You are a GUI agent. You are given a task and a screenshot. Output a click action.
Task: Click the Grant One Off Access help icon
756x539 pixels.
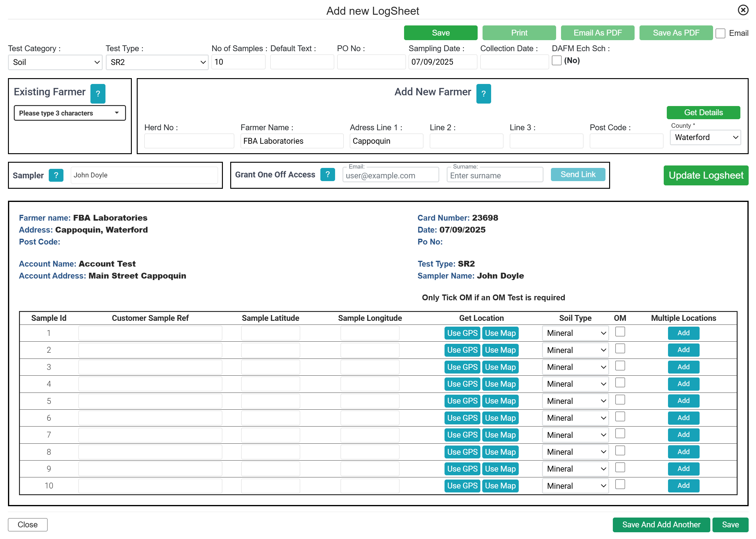click(x=327, y=175)
